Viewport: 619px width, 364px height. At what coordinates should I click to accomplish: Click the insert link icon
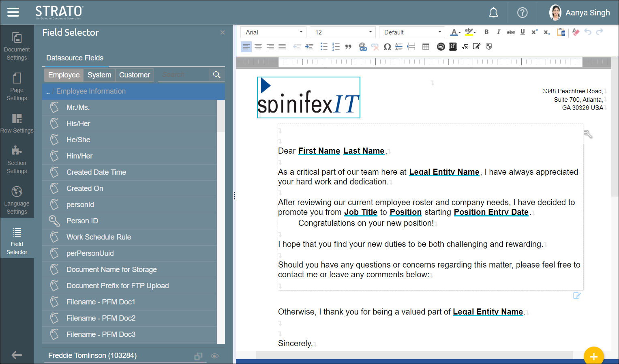(x=363, y=47)
